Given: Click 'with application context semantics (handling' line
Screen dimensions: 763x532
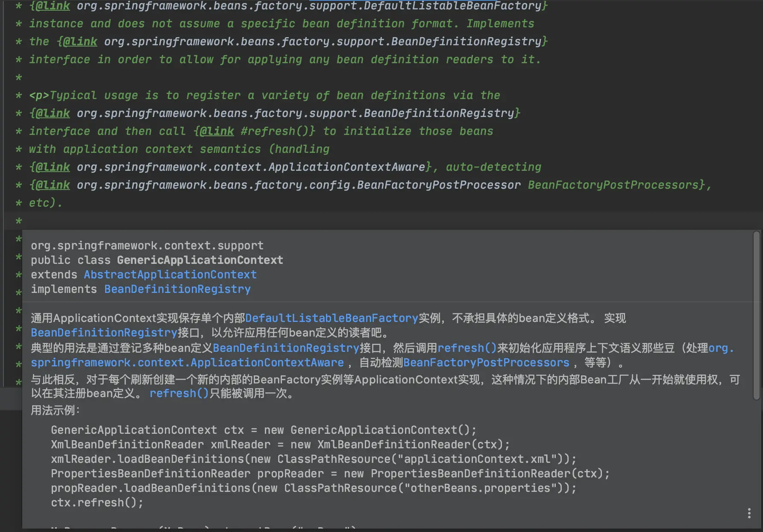Looking at the screenshot, I should point(179,149).
